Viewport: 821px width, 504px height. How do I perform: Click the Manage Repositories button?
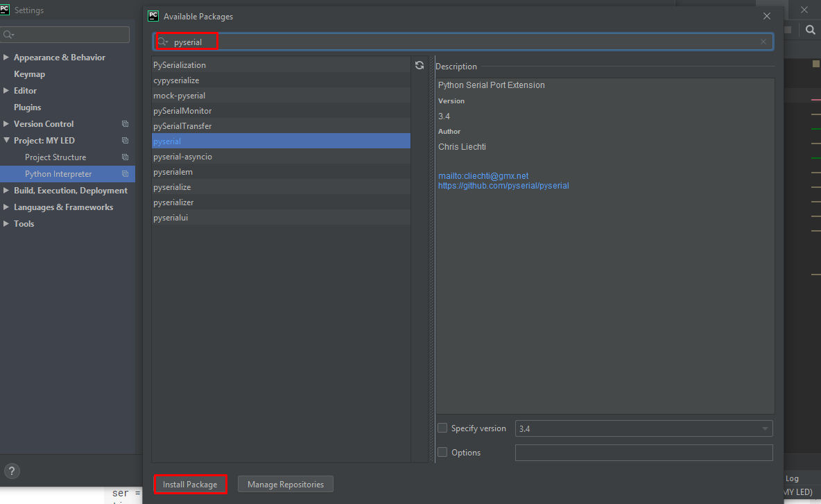point(286,484)
